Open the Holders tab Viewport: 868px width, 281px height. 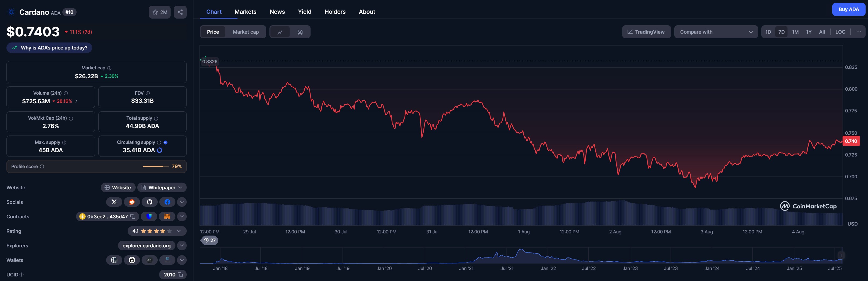(x=334, y=12)
